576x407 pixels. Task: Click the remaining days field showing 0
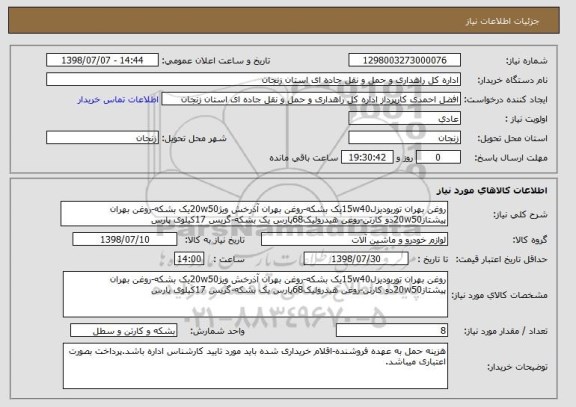coord(438,158)
